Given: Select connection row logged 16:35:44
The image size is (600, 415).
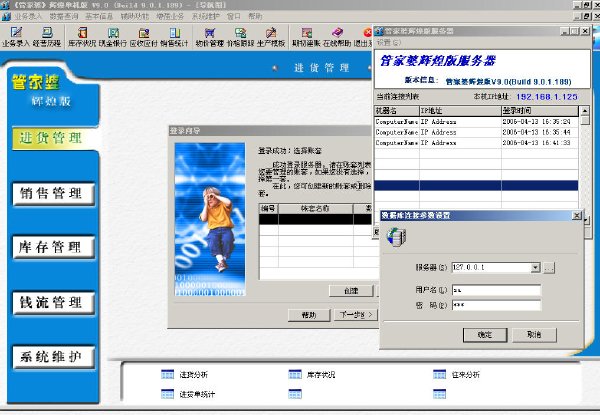Looking at the screenshot, I should point(476,132).
